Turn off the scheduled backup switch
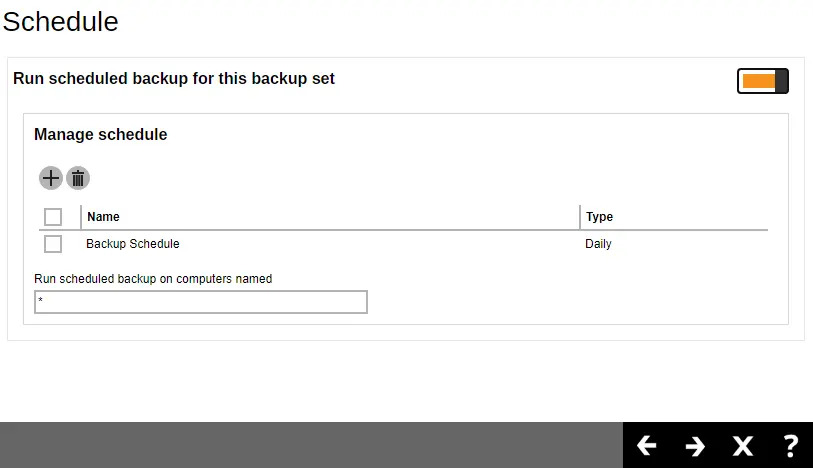Viewport: 813px width, 468px height. point(763,81)
